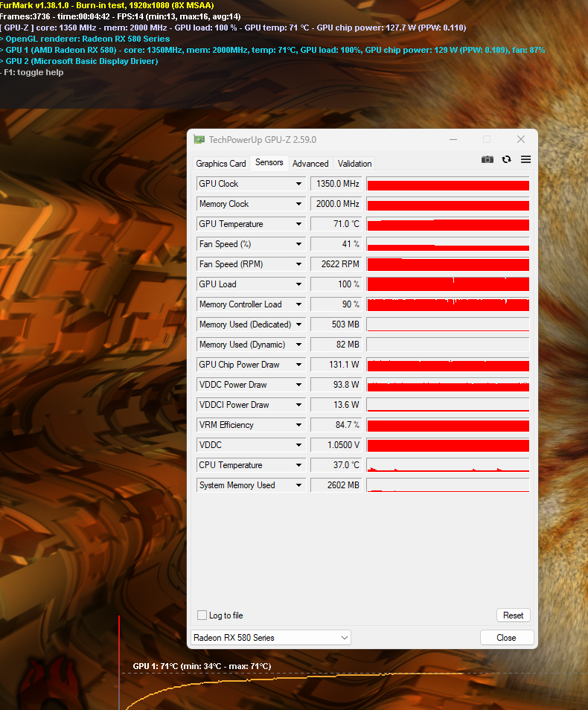Open the VDDC voltage sensor dropdown
This screenshot has height=710, width=588.
298,444
